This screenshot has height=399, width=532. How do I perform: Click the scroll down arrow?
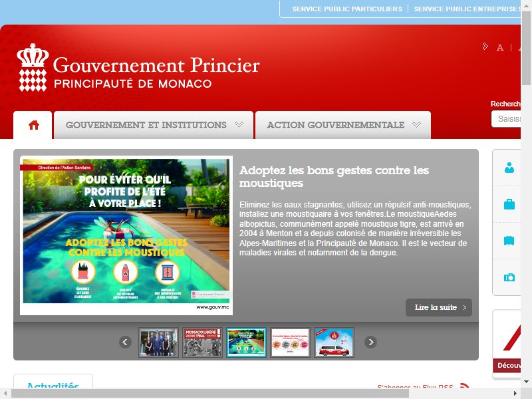526,381
